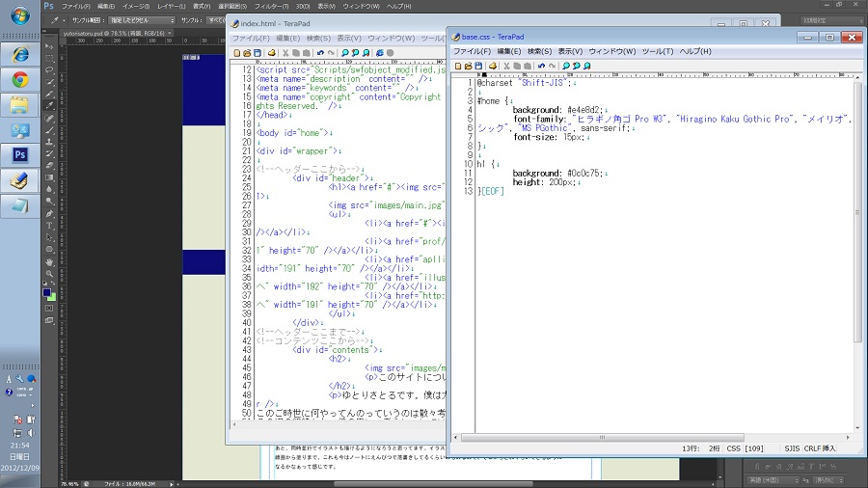
Task: Open Photoshop status bar info arrow
Action: [172, 484]
